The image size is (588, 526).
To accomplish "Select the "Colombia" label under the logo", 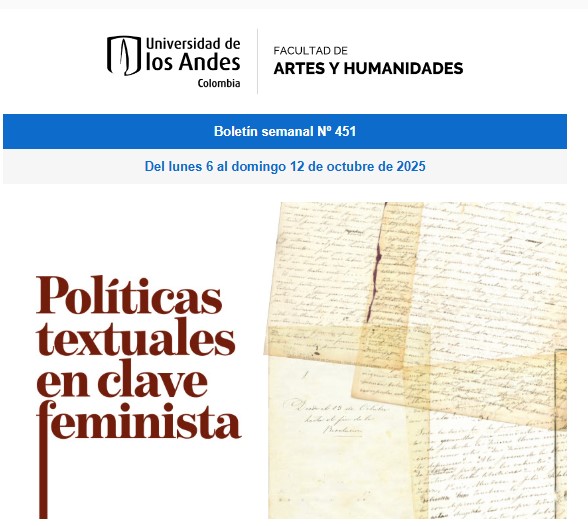I will click(219, 83).
